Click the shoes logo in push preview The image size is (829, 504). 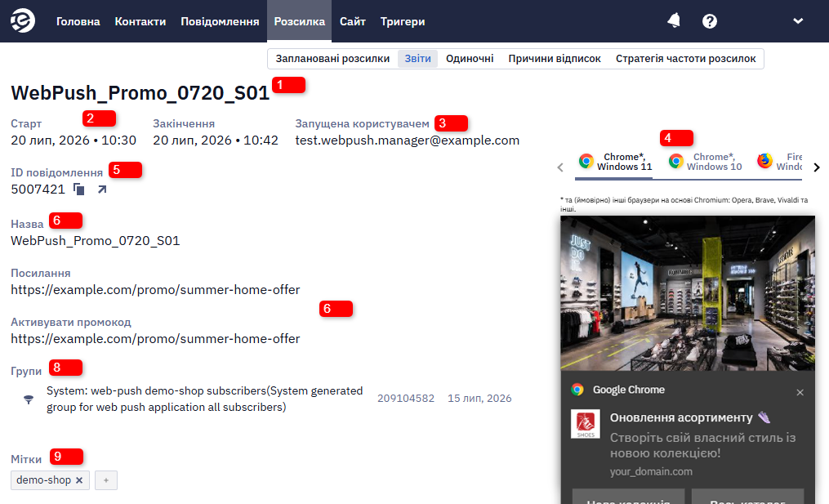[586, 424]
